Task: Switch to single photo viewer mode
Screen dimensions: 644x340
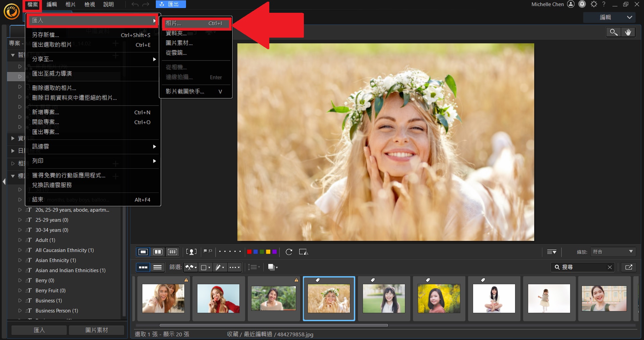Action: pyautogui.click(x=143, y=252)
